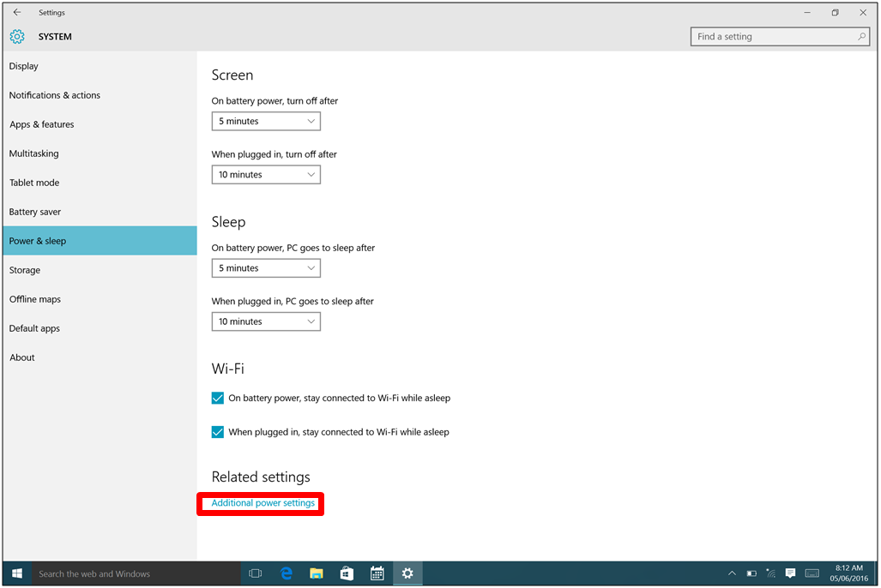Restore down the Settings window
881x588 pixels.
click(x=835, y=12)
